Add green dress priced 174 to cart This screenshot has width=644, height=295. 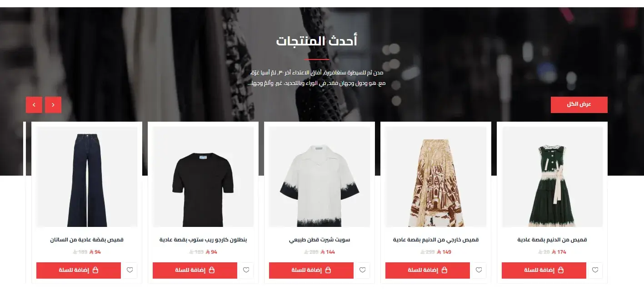point(544,270)
